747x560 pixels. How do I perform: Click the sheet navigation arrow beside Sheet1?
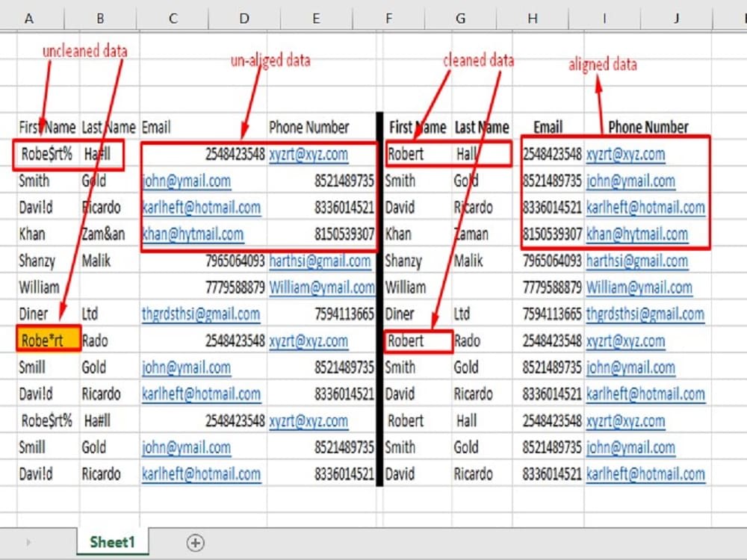coord(28,544)
